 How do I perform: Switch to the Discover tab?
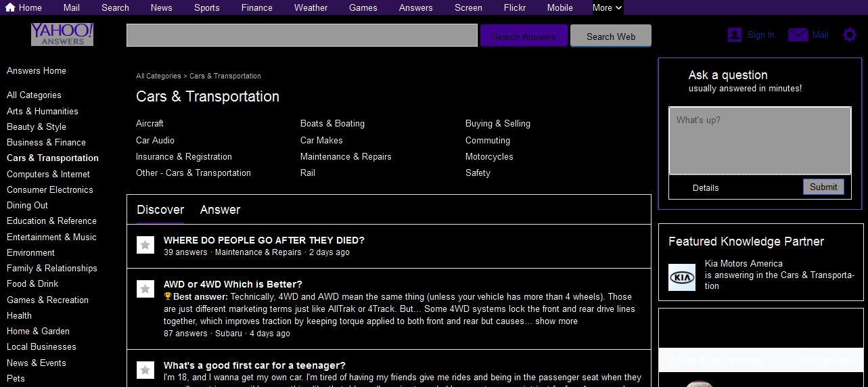(160, 210)
